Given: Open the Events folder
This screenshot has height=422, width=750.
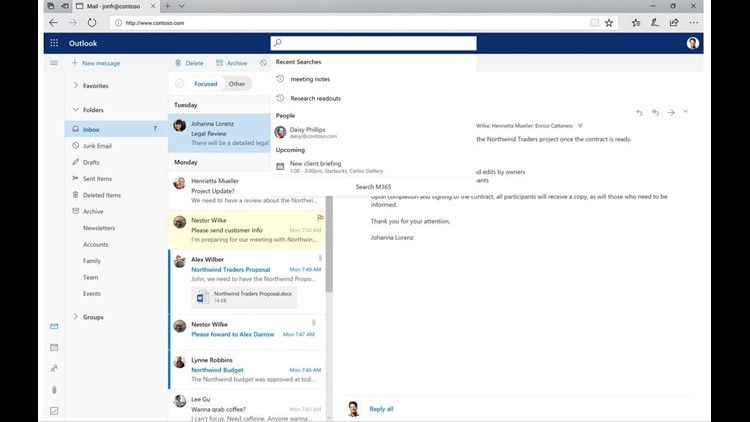Looking at the screenshot, I should pyautogui.click(x=92, y=293).
